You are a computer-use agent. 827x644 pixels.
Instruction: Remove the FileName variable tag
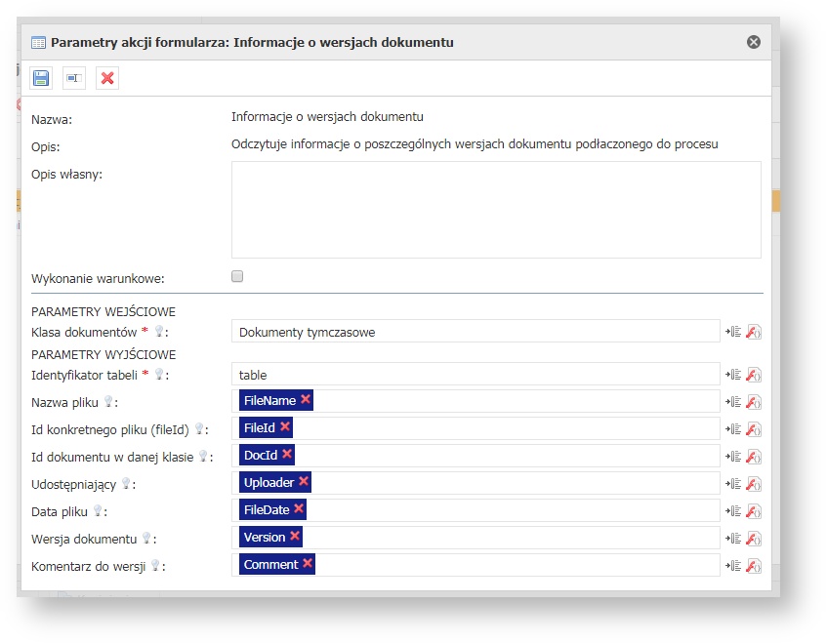tap(306, 400)
